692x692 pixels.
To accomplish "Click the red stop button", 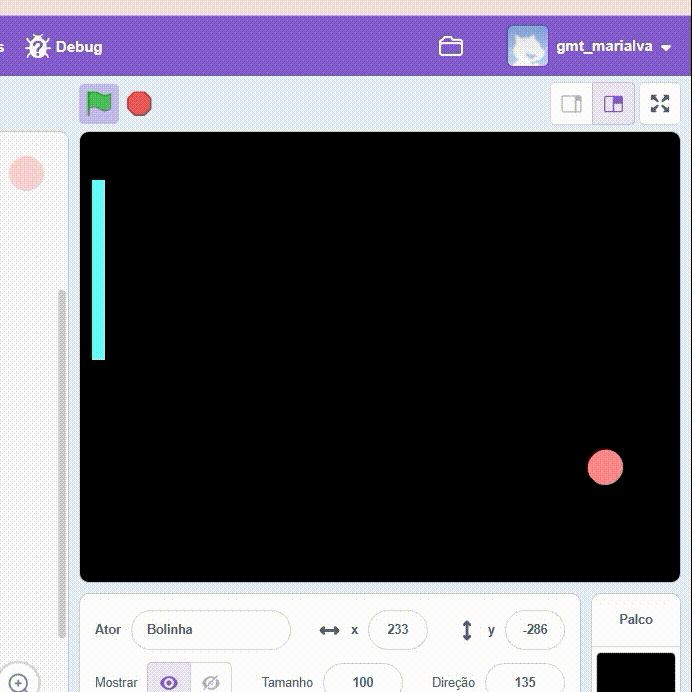I will [139, 104].
